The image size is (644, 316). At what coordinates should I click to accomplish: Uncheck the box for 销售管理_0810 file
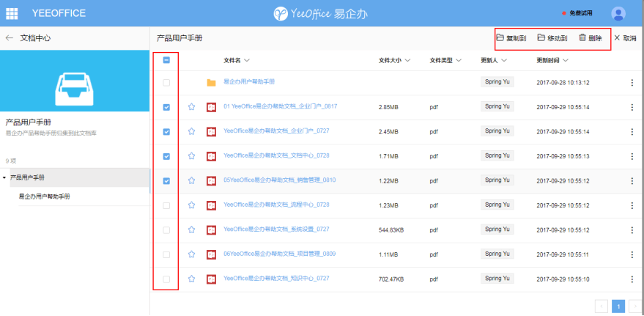[166, 181]
